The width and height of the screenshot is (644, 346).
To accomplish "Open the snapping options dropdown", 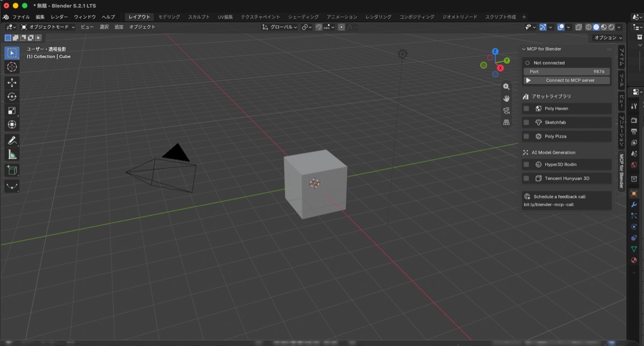I will pyautogui.click(x=329, y=27).
